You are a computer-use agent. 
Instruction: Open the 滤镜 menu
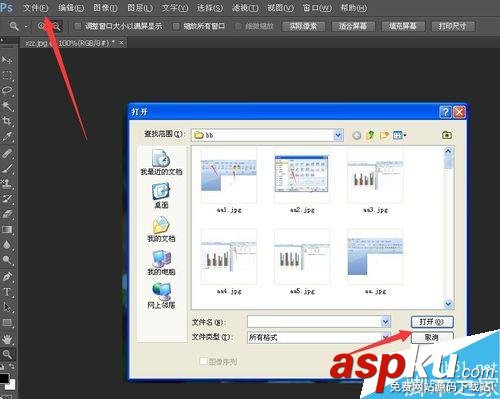click(x=245, y=8)
